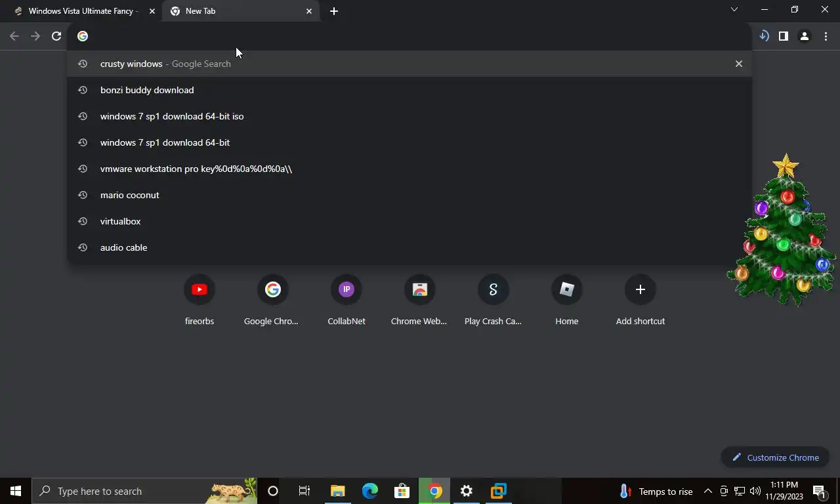
Task: Open the clock showing 1:11 PM
Action: (784, 491)
